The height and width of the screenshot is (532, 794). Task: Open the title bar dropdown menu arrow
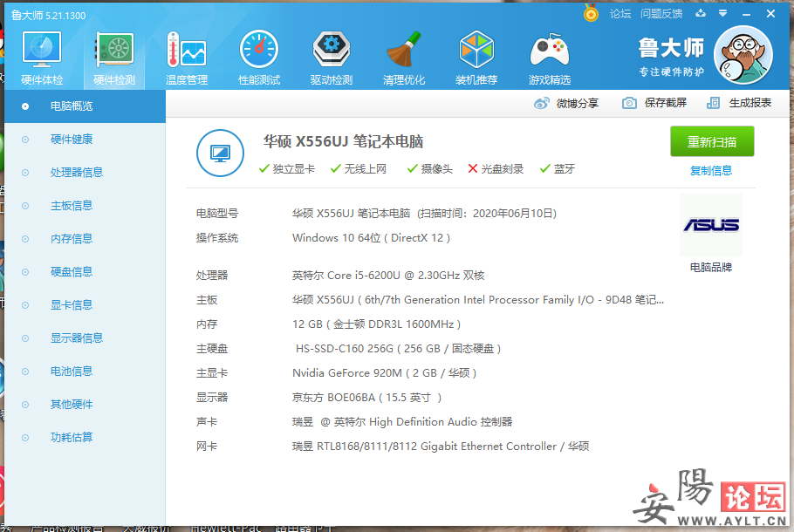tap(722, 14)
